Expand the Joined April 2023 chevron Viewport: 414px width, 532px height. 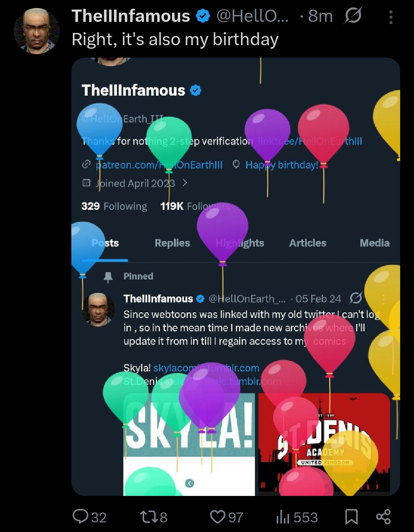pyautogui.click(x=185, y=183)
